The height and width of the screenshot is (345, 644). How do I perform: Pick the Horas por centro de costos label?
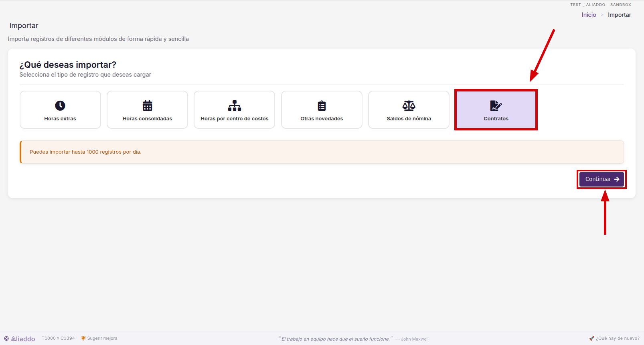pos(235,119)
